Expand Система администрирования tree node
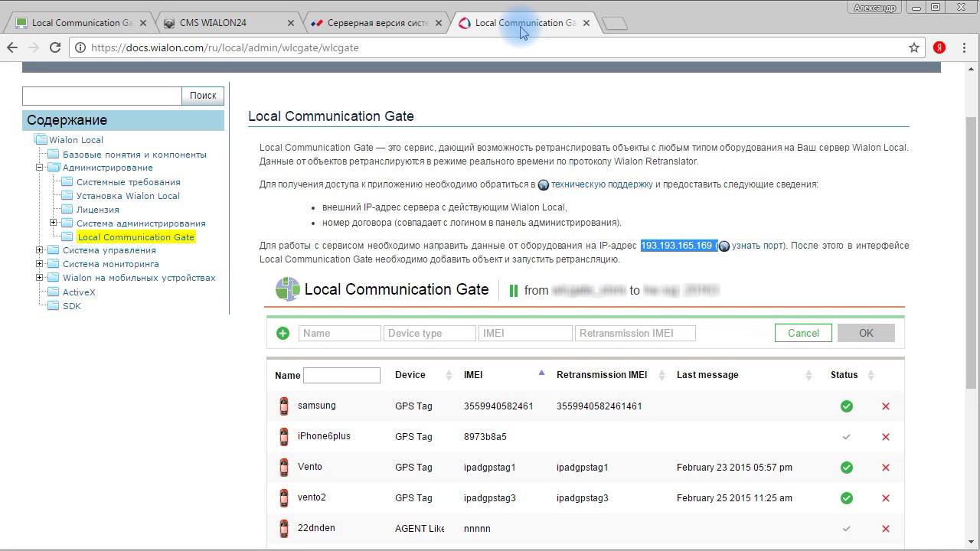 [54, 223]
